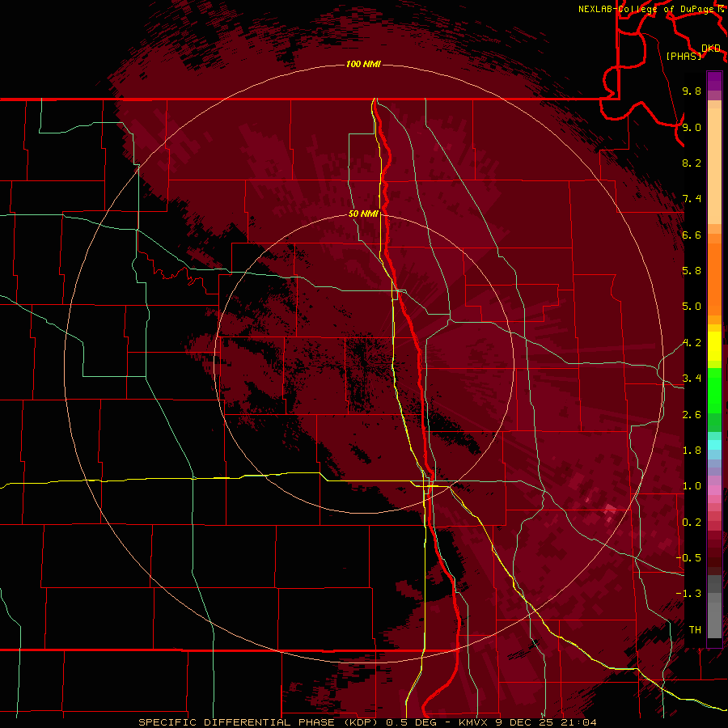Click the radar site clutter at ring center
Image resolution: width=728 pixels, height=728 pixels.
(x=365, y=363)
